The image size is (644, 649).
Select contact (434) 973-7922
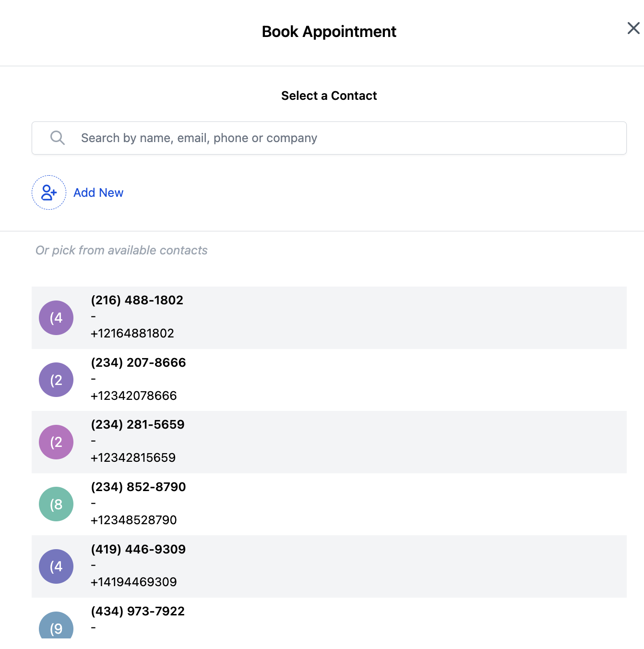point(138,612)
